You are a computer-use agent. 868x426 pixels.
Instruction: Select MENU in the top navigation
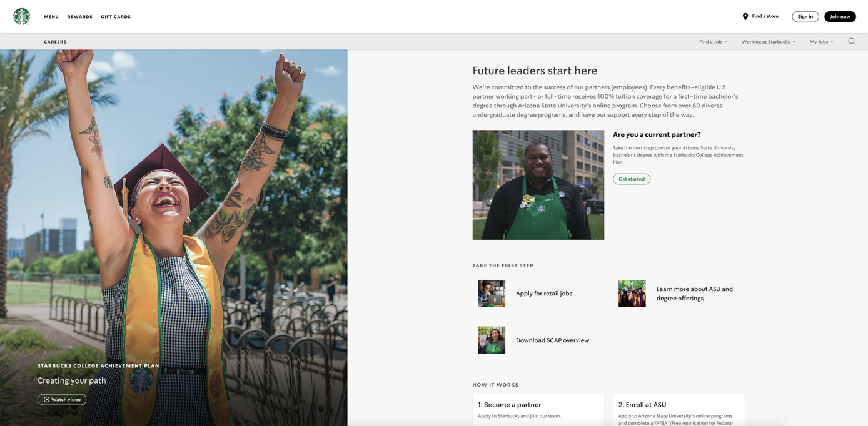[x=51, y=17]
